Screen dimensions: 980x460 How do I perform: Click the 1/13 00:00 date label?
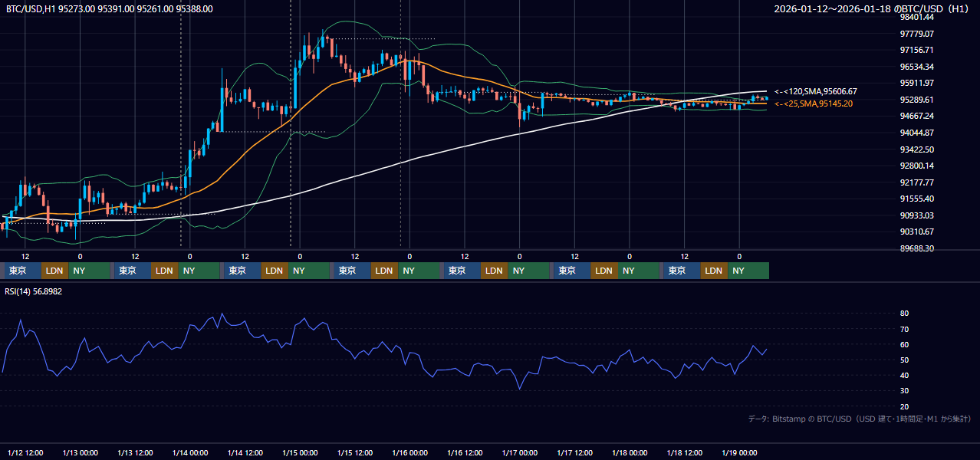(81, 452)
